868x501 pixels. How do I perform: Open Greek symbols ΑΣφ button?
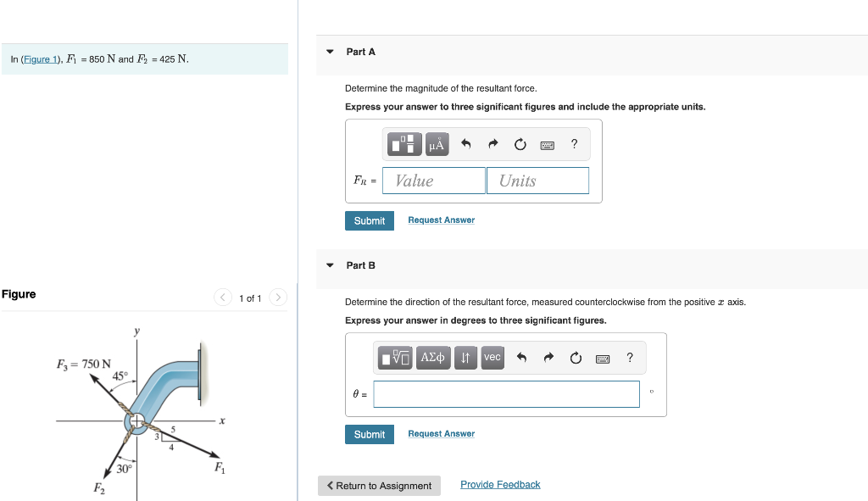tap(432, 358)
